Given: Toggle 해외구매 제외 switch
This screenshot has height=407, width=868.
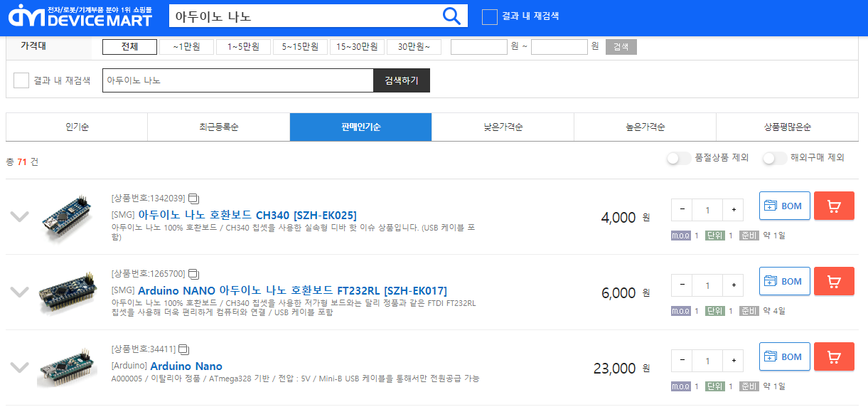Looking at the screenshot, I should coord(775,158).
